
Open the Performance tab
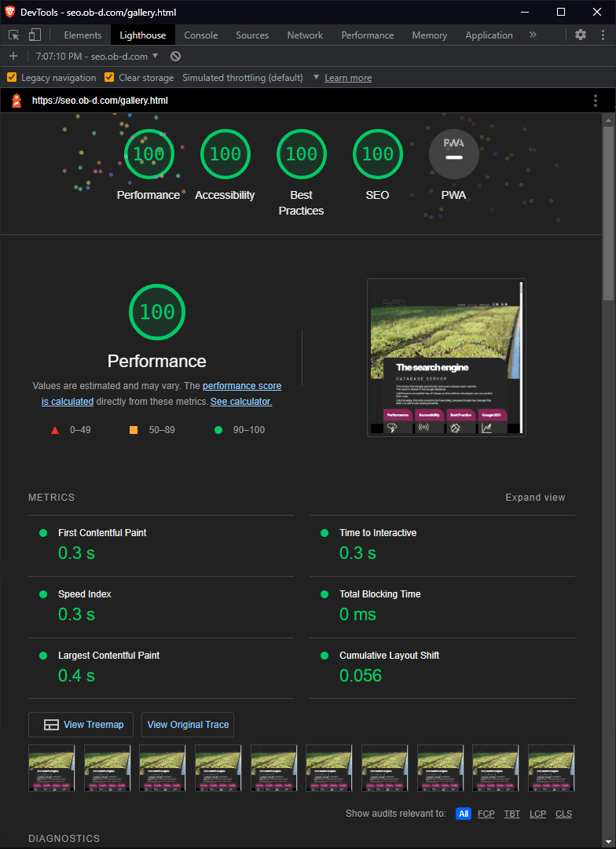[x=368, y=35]
